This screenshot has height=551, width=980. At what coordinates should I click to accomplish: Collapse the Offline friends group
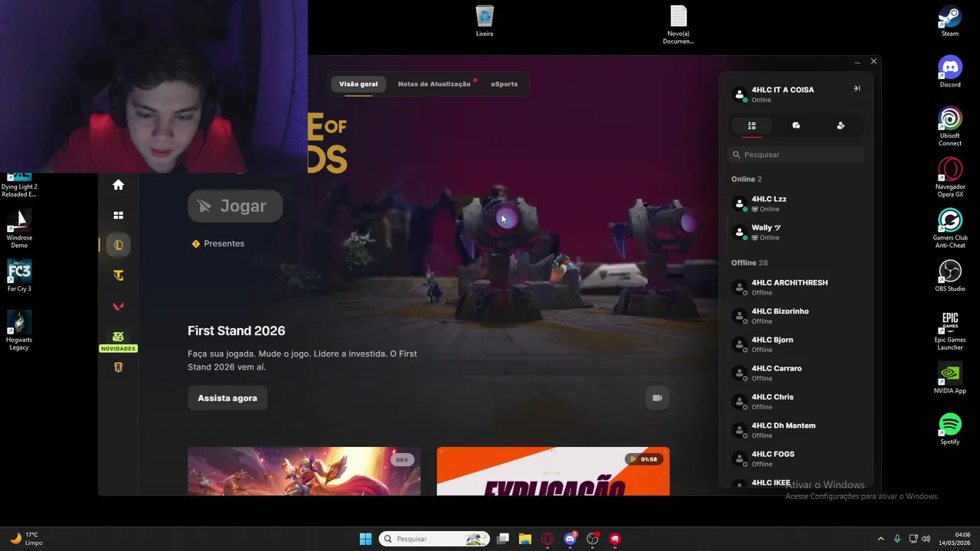pos(750,262)
